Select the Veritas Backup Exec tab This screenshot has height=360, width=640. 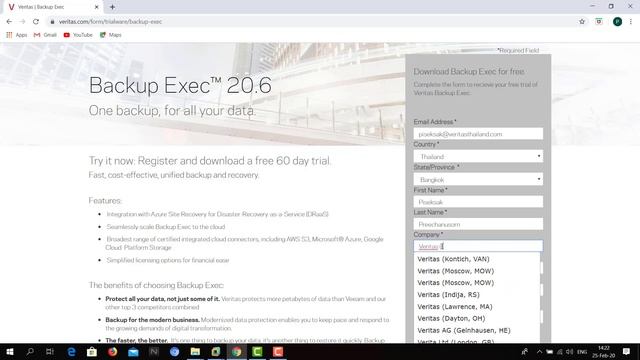(x=52, y=7)
